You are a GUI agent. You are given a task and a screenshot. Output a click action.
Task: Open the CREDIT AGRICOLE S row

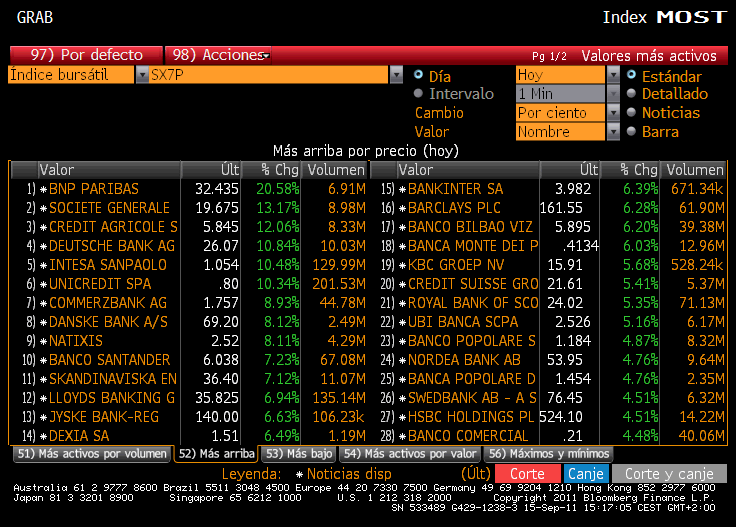click(189, 227)
